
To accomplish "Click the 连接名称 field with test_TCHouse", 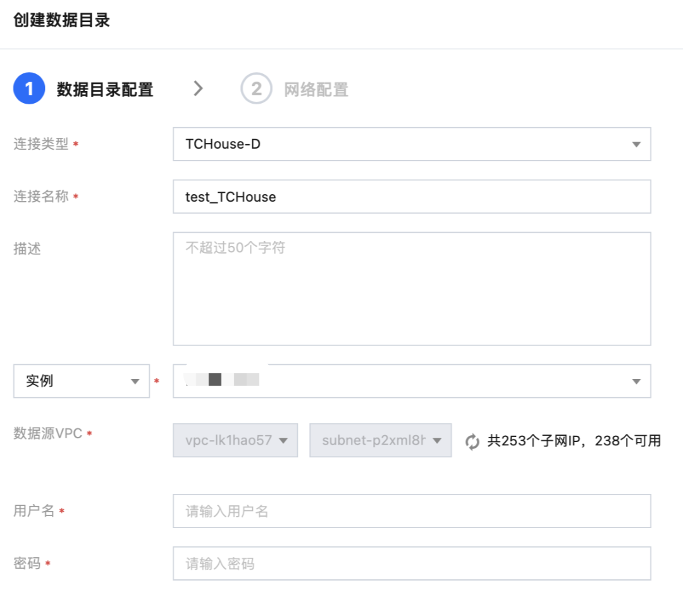I will 412,197.
